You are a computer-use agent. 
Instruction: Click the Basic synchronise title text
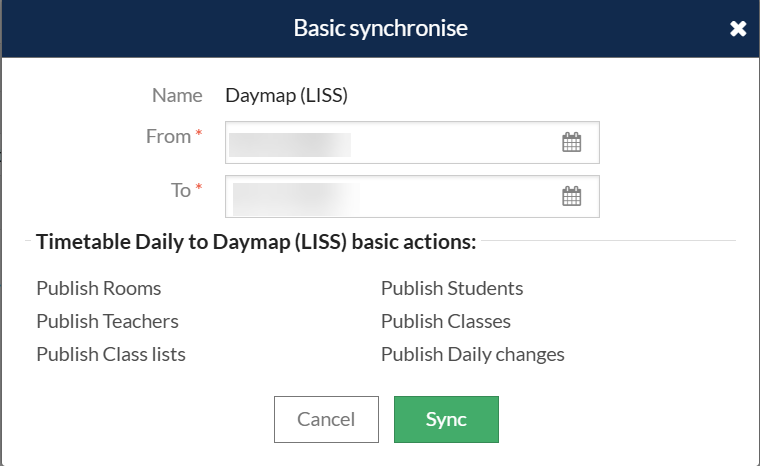point(380,28)
